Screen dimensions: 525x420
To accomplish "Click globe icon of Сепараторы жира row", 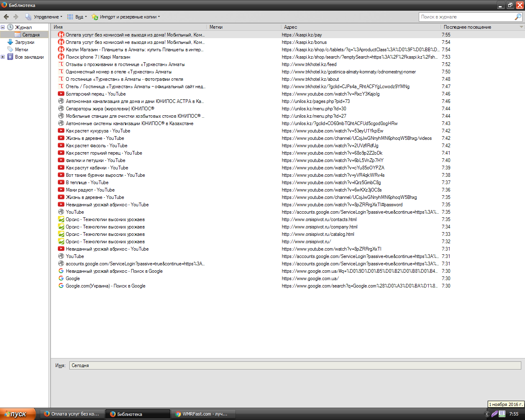I will click(x=61, y=109).
